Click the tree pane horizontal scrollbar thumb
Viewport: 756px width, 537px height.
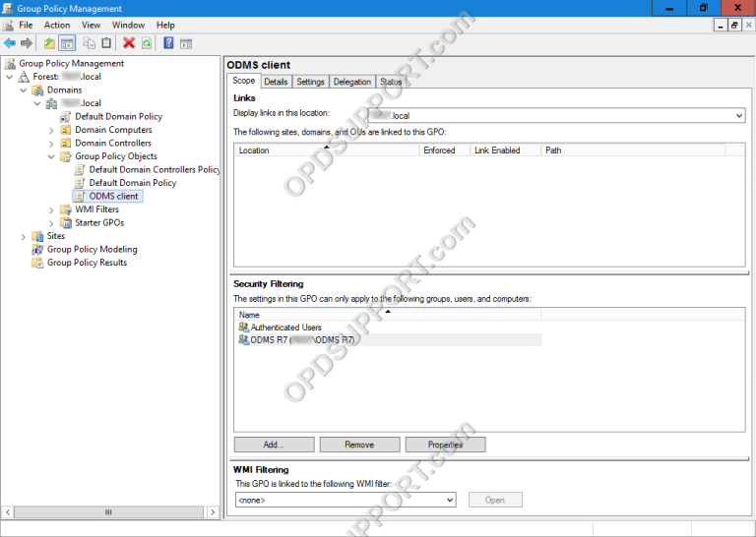[108, 512]
